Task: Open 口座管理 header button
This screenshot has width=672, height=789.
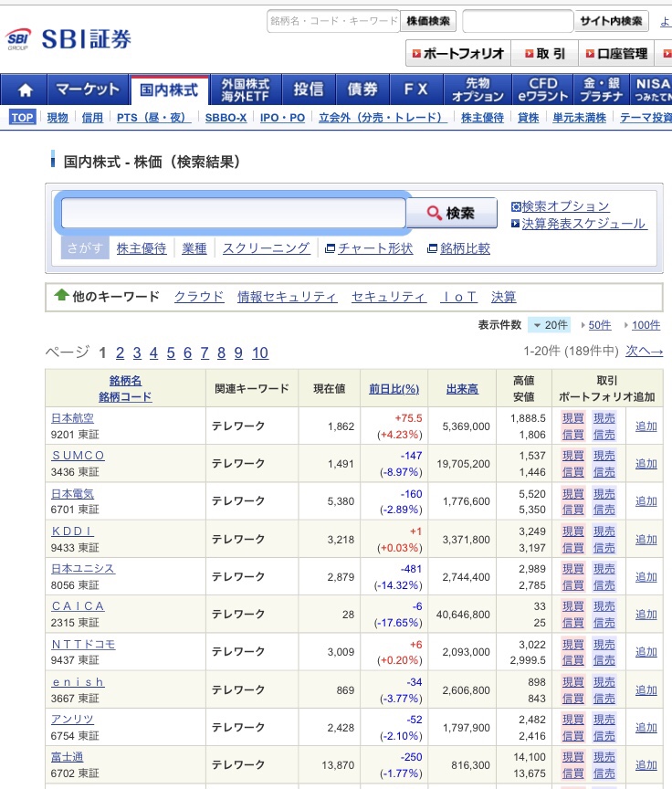Action: click(616, 53)
